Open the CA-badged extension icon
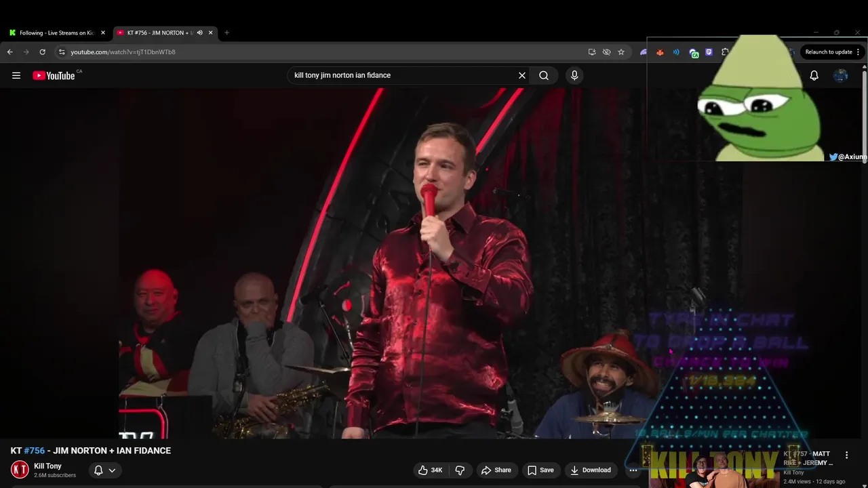 pyautogui.click(x=693, y=52)
